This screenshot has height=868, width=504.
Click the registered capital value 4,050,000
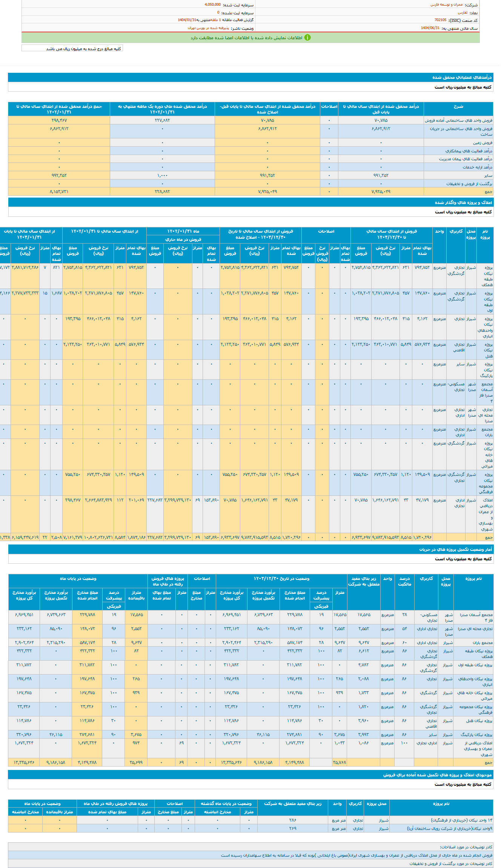(213, 5)
